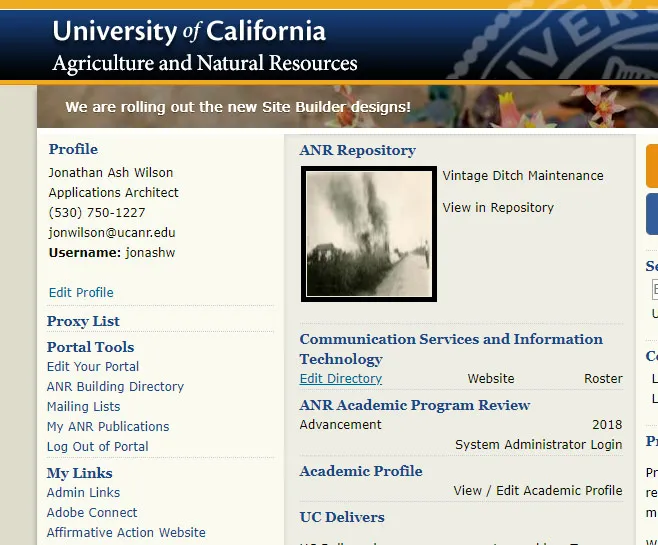Select the Advancement program review link

tap(340, 425)
